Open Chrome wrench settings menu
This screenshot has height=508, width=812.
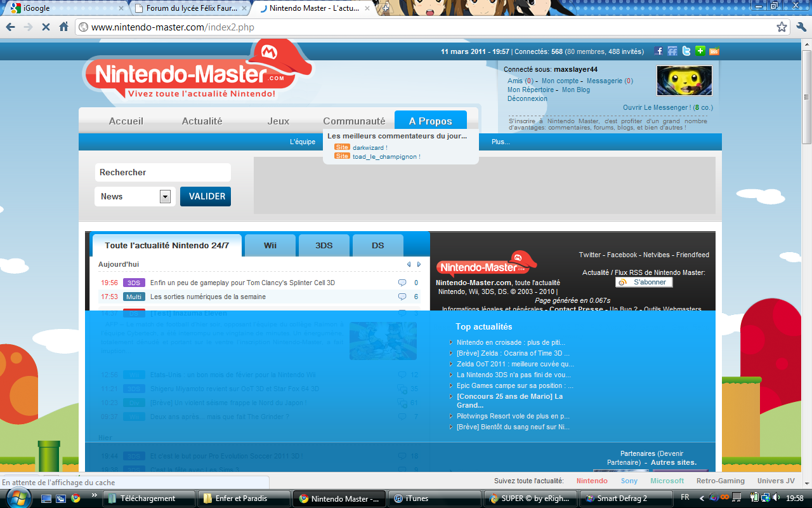tap(801, 27)
